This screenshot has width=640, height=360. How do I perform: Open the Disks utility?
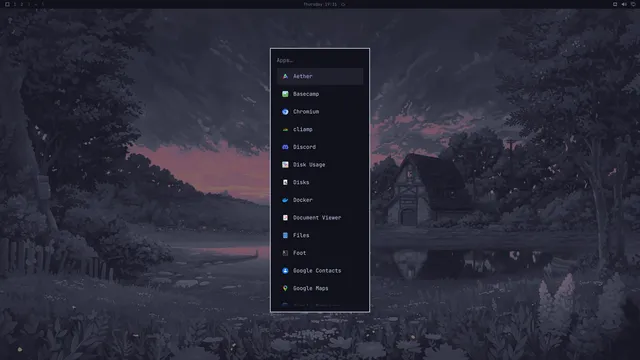coord(320,182)
